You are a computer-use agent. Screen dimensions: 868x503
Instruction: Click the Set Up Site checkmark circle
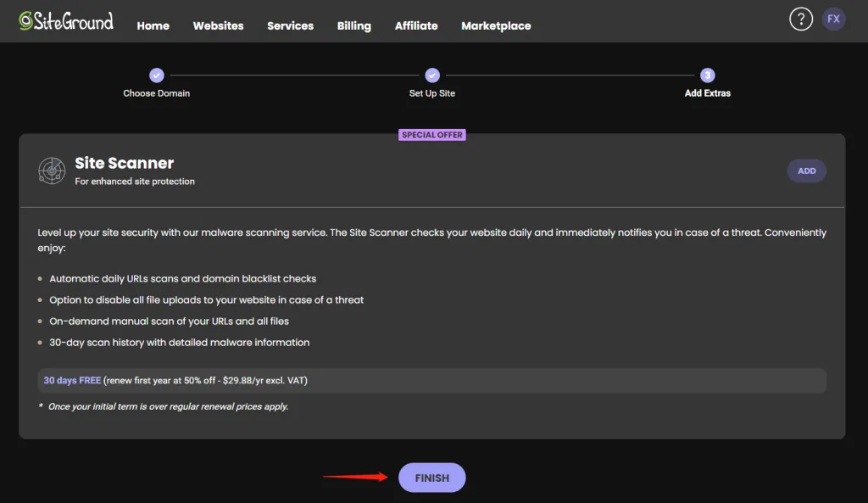432,75
